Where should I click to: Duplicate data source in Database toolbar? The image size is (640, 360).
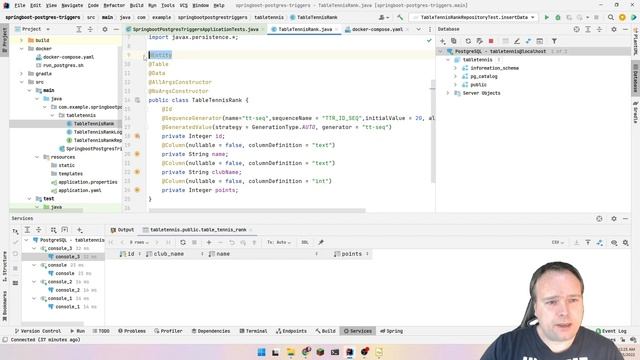tap(453, 41)
